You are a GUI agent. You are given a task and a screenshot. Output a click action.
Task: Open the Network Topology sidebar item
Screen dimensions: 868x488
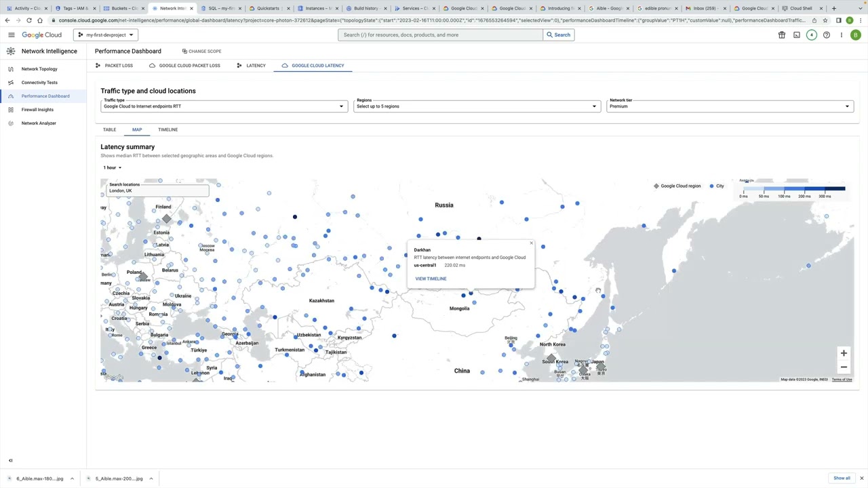click(x=39, y=69)
